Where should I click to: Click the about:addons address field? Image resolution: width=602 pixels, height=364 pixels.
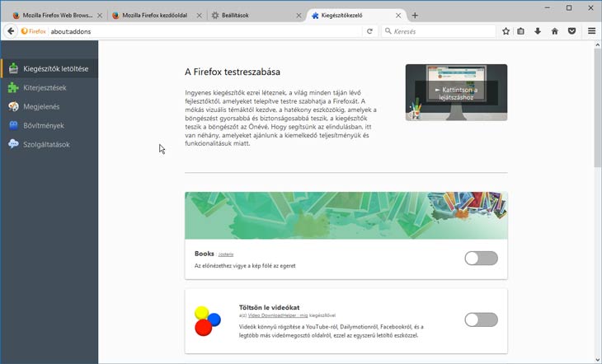pos(205,31)
